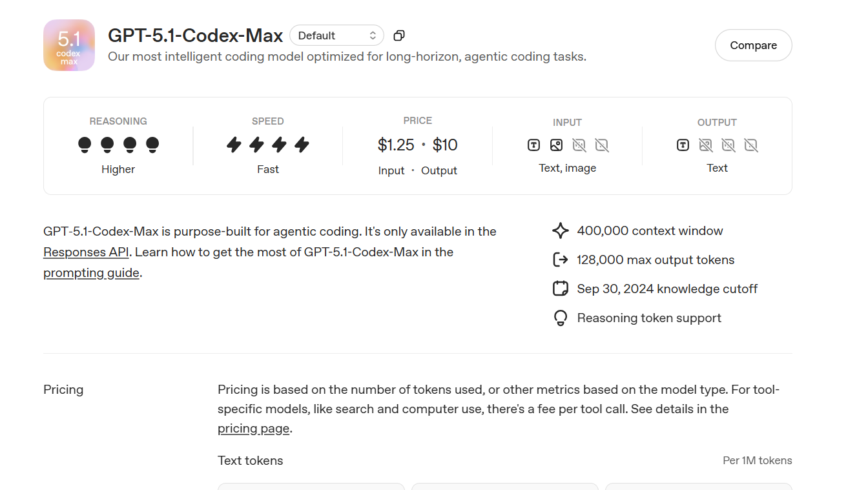Image resolution: width=868 pixels, height=490 pixels.
Task: Click the PRICE column header
Action: pyautogui.click(x=418, y=120)
